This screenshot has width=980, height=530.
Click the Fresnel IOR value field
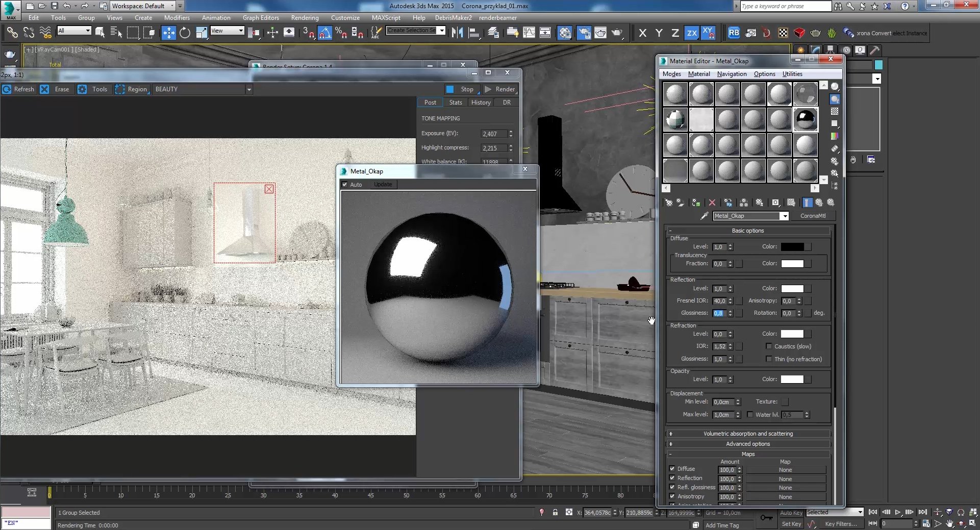[719, 301]
